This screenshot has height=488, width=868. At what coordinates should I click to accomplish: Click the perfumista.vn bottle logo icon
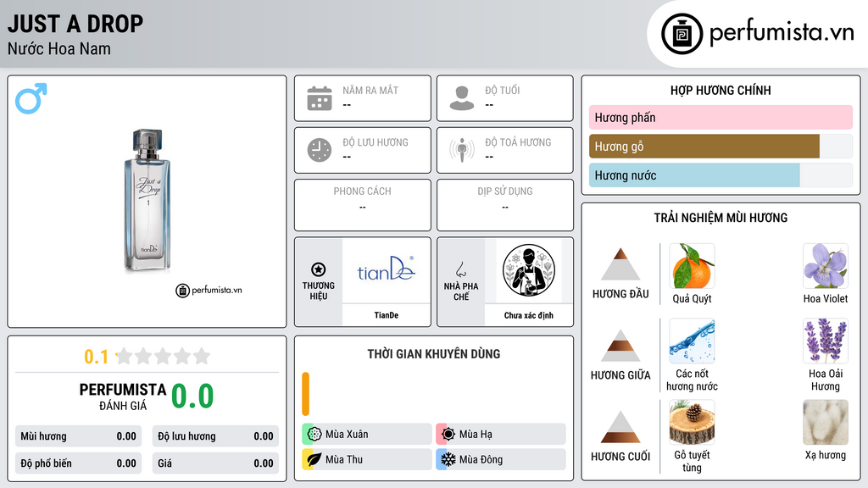682,34
